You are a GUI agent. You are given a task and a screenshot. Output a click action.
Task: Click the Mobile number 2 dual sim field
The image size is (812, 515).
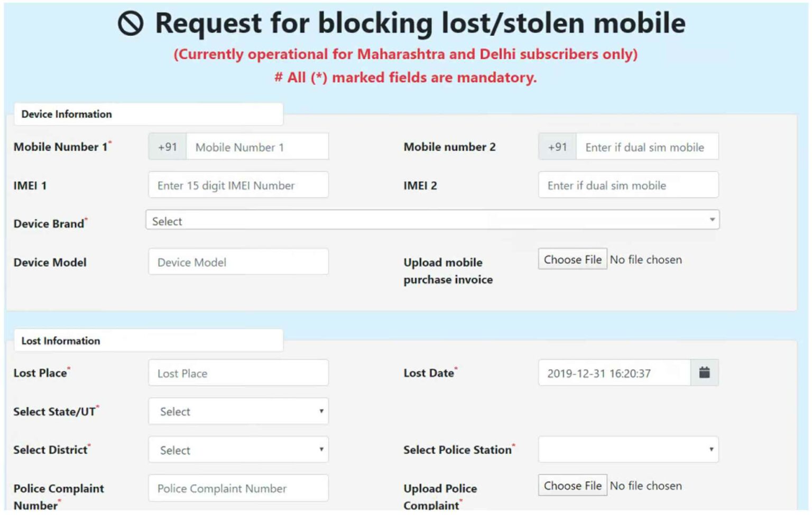point(647,147)
